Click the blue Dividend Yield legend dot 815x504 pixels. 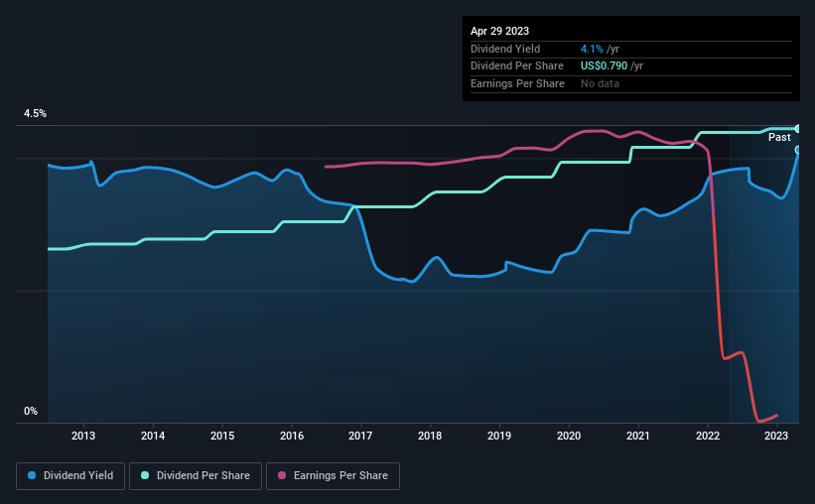coord(32,475)
